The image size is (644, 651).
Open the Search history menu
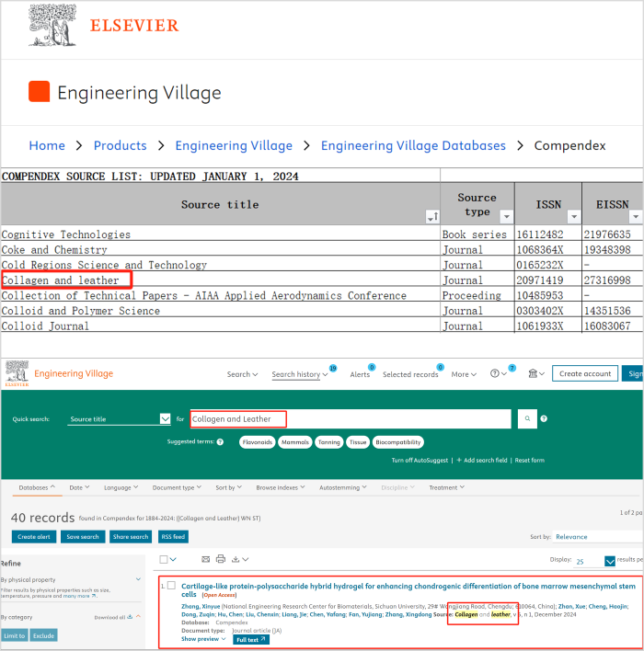point(300,374)
